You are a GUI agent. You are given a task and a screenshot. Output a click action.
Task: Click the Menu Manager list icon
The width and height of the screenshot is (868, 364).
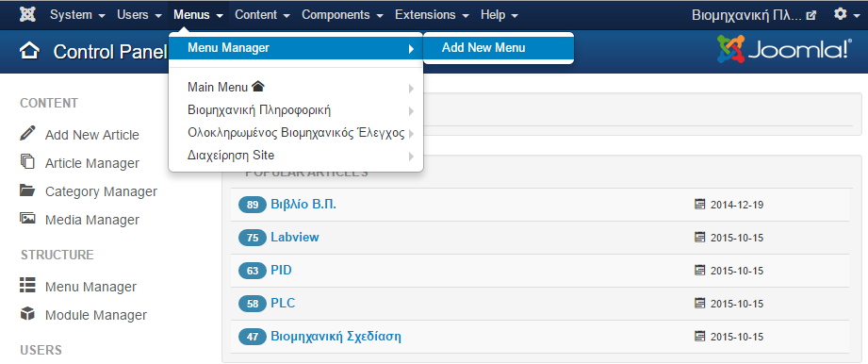point(27,285)
